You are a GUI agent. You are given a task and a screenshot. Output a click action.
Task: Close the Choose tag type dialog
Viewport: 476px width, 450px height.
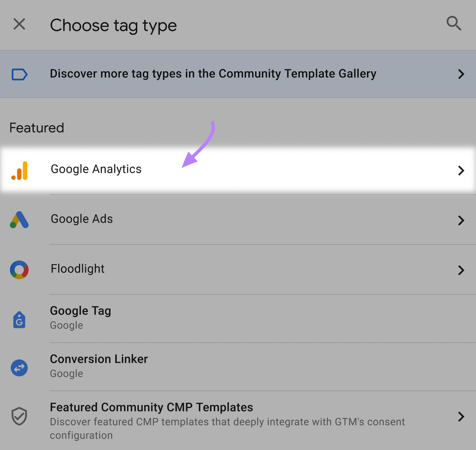coord(19,24)
